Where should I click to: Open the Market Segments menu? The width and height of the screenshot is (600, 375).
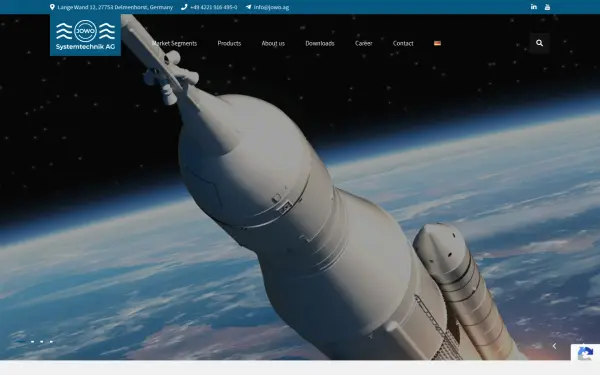pos(174,43)
